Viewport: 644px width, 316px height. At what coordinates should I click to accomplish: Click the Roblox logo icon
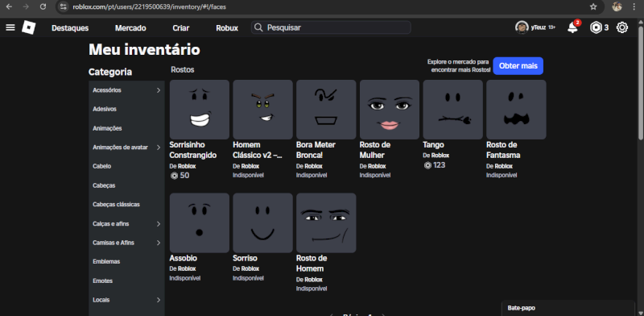tap(29, 27)
